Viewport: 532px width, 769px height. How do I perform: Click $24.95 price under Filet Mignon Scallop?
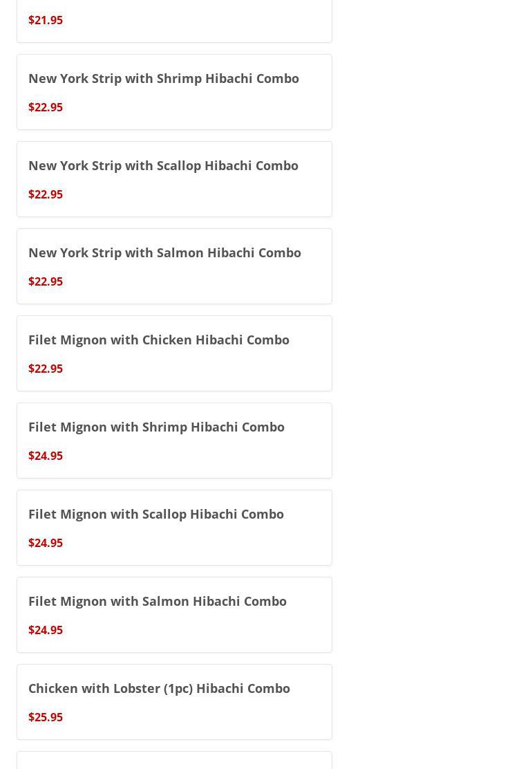[46, 543]
